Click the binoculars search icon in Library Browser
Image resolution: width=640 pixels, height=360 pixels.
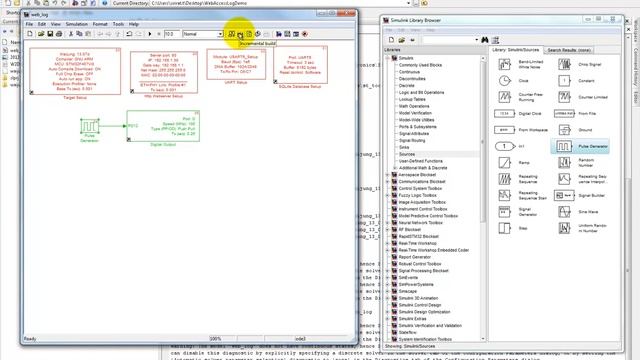(484, 40)
